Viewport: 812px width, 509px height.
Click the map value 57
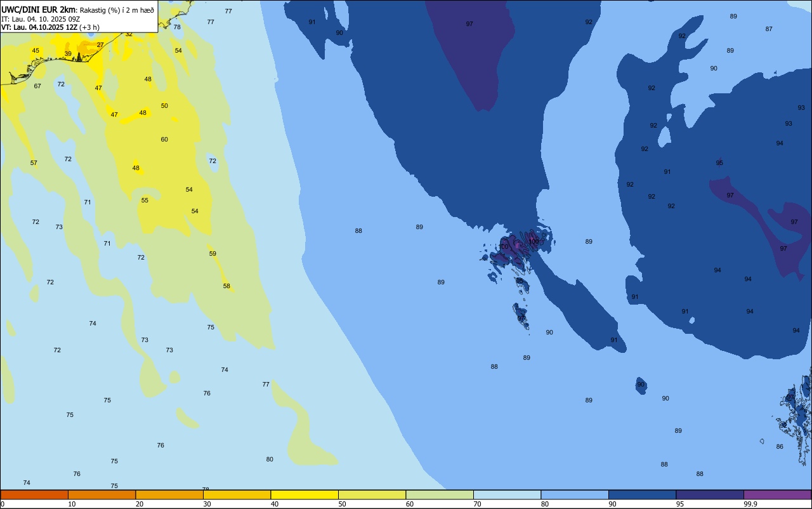click(34, 163)
